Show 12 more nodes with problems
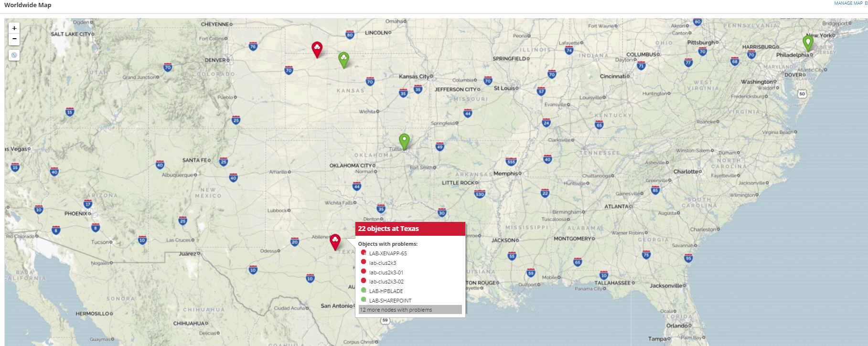Image resolution: width=868 pixels, height=346 pixels. click(x=410, y=310)
